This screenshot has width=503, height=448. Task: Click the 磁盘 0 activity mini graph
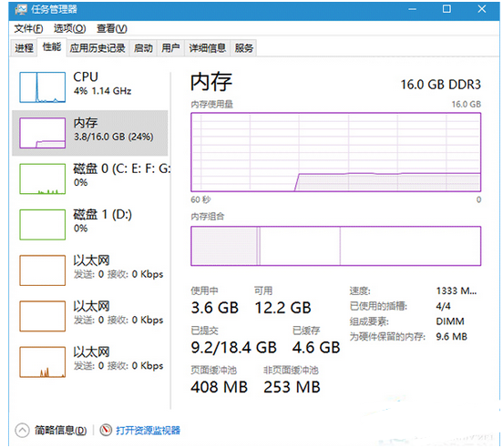pos(42,178)
